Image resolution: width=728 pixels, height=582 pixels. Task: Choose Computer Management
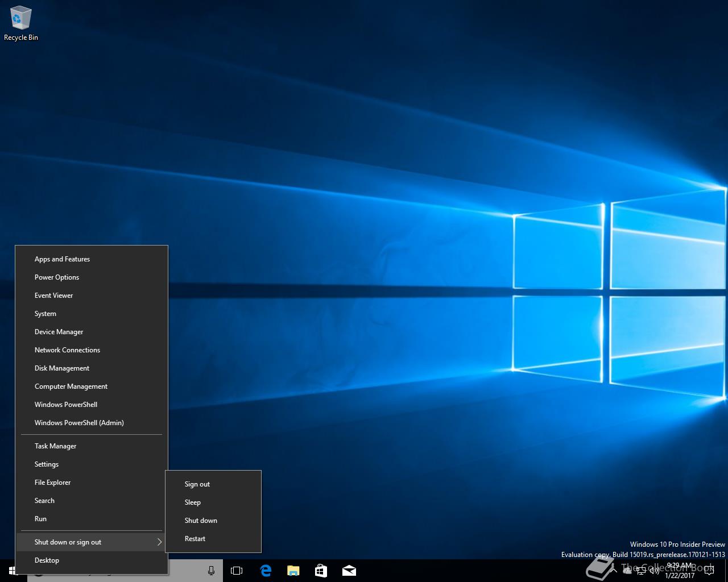click(92, 386)
